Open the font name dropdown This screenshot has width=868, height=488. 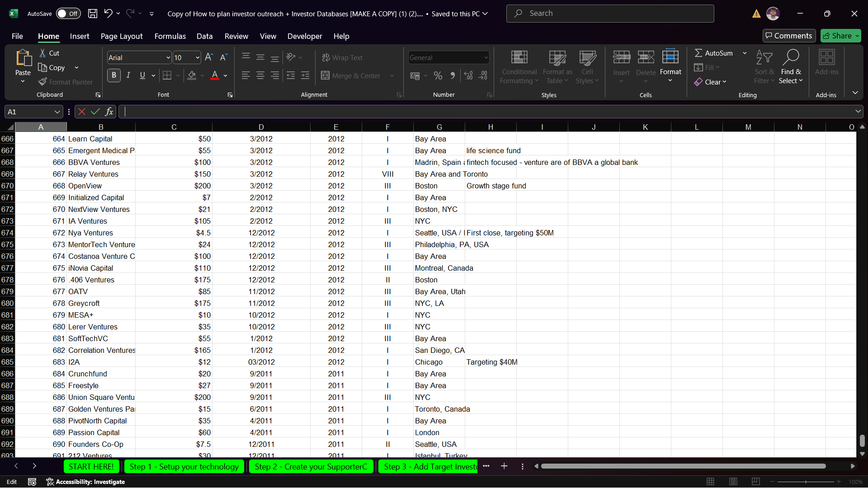168,57
